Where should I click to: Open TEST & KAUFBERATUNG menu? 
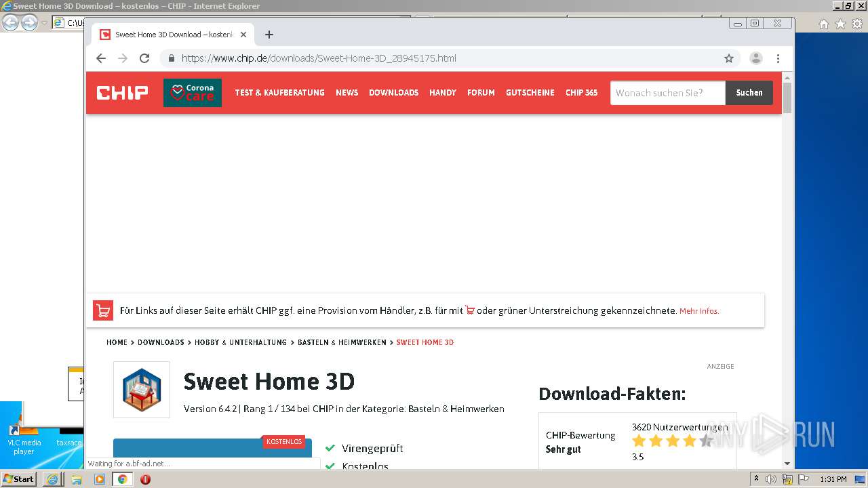[x=279, y=93]
